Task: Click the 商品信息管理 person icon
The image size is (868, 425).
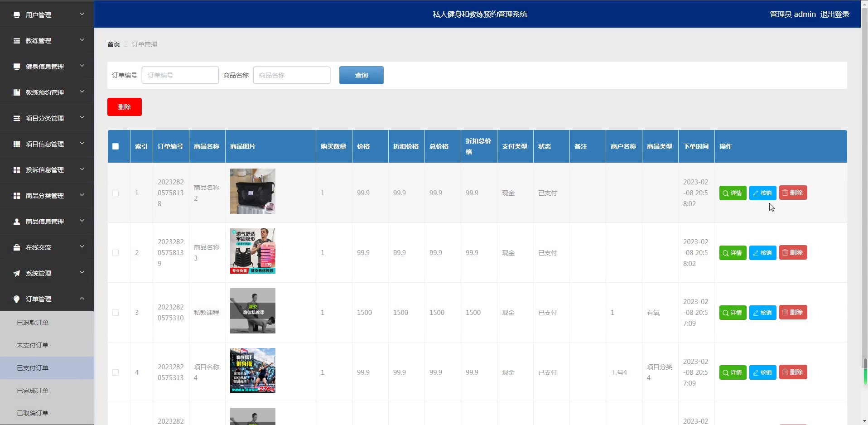Action: pyautogui.click(x=17, y=222)
